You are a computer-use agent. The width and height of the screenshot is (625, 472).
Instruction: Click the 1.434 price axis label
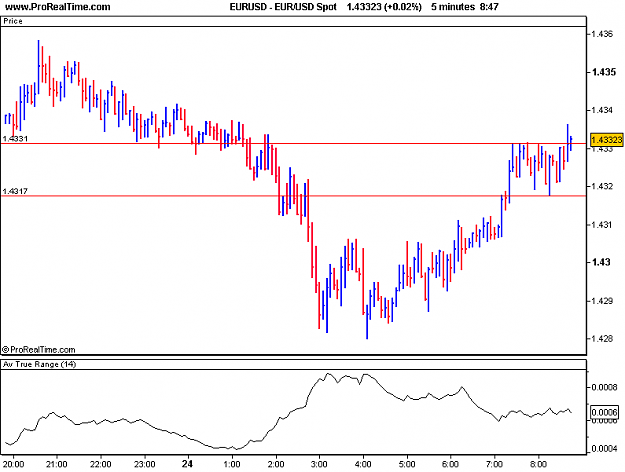602,110
